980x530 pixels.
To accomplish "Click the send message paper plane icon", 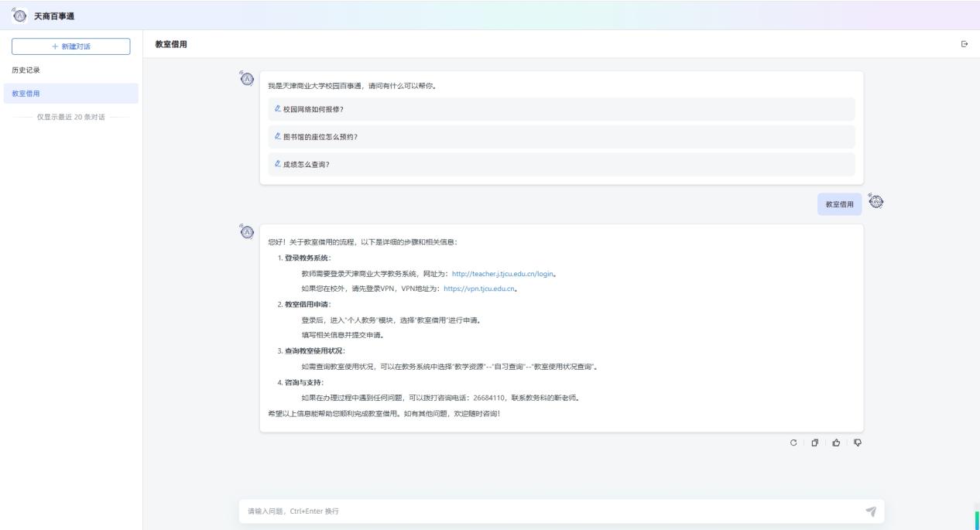I will pyautogui.click(x=871, y=511).
